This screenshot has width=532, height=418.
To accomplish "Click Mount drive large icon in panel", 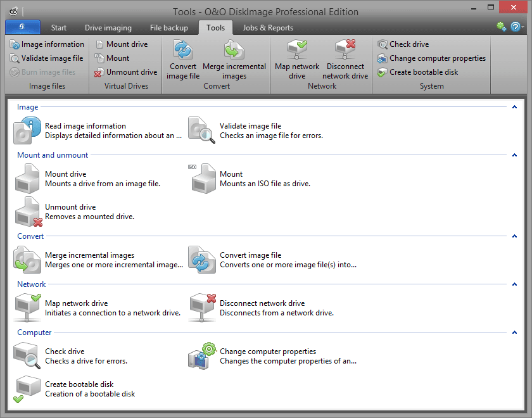I will click(27, 179).
